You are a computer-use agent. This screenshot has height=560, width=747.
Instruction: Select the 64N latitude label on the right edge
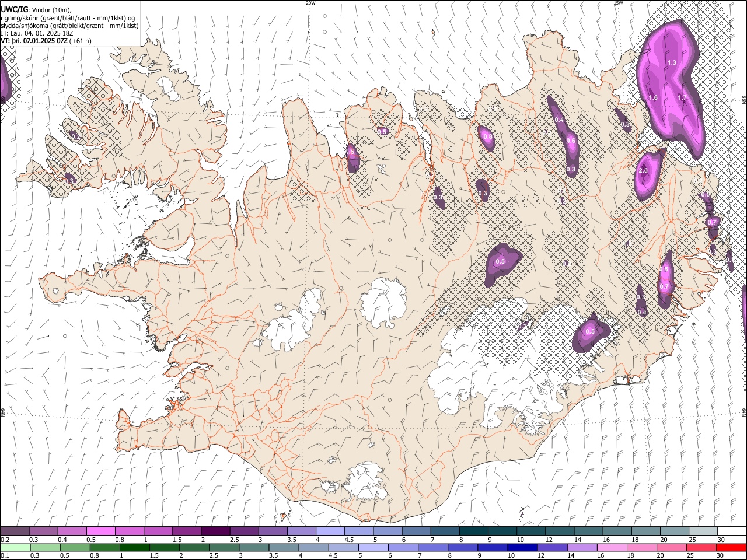tap(744, 412)
